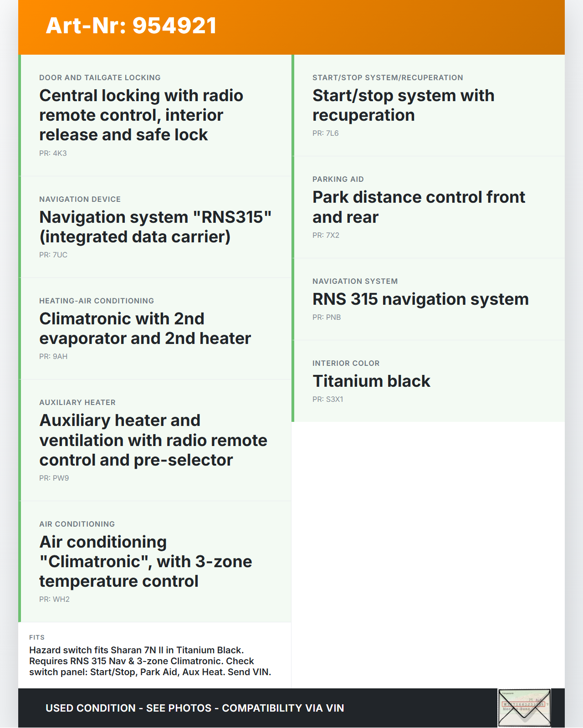Click the RNS 315 navigation system heading
This screenshot has width=583, height=728.
[420, 299]
